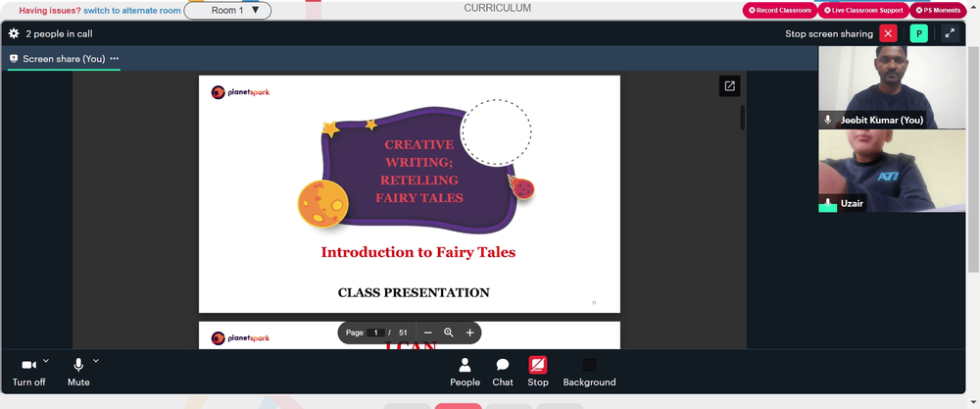The width and height of the screenshot is (980, 409).
Task: Click the 2 people in call text
Action: click(x=60, y=33)
